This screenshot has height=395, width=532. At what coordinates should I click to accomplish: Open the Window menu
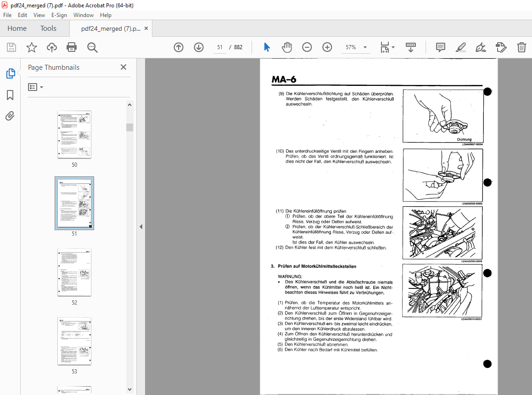84,15
